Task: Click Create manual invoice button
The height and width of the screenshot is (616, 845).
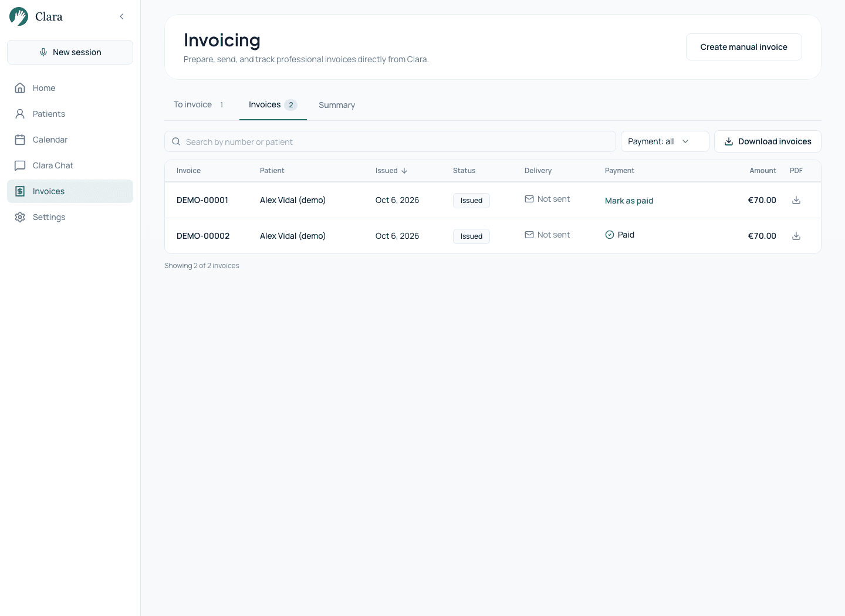Action: click(743, 47)
